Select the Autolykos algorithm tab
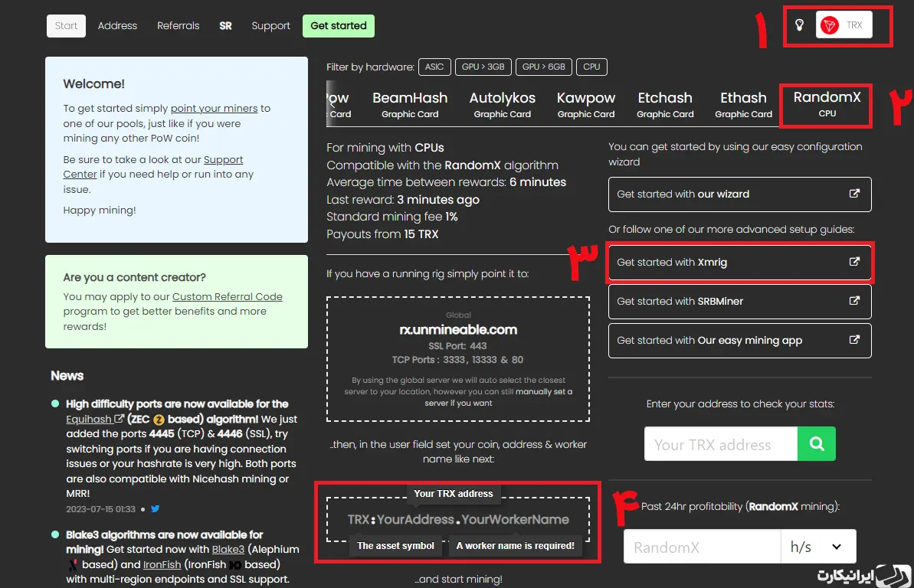Image resolution: width=914 pixels, height=588 pixels. tap(503, 104)
